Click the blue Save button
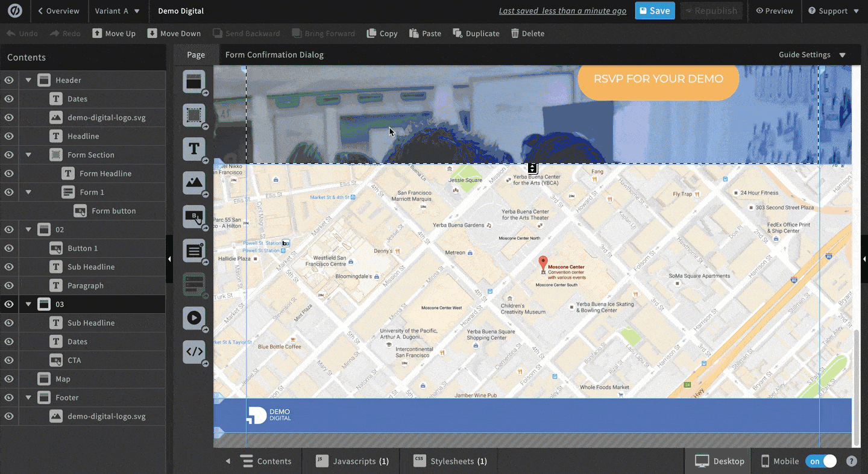 [655, 11]
